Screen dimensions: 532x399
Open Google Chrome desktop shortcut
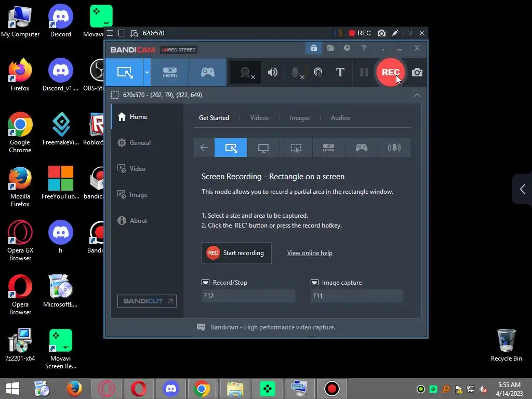coord(20,132)
